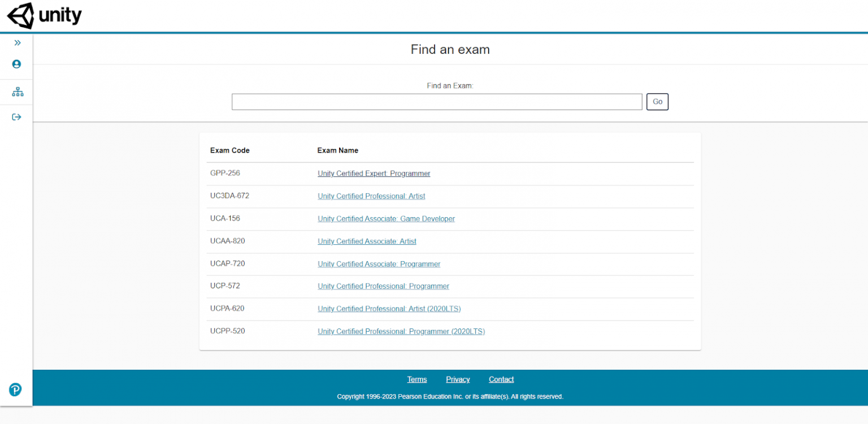This screenshot has height=424, width=868.
Task: Open Professional: Programmer (2020LTS) exam
Action: (401, 331)
